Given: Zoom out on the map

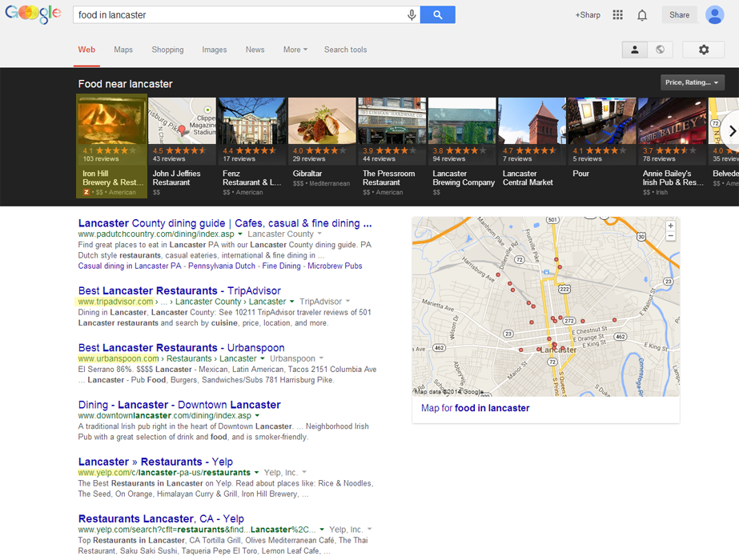Looking at the screenshot, I should (670, 236).
